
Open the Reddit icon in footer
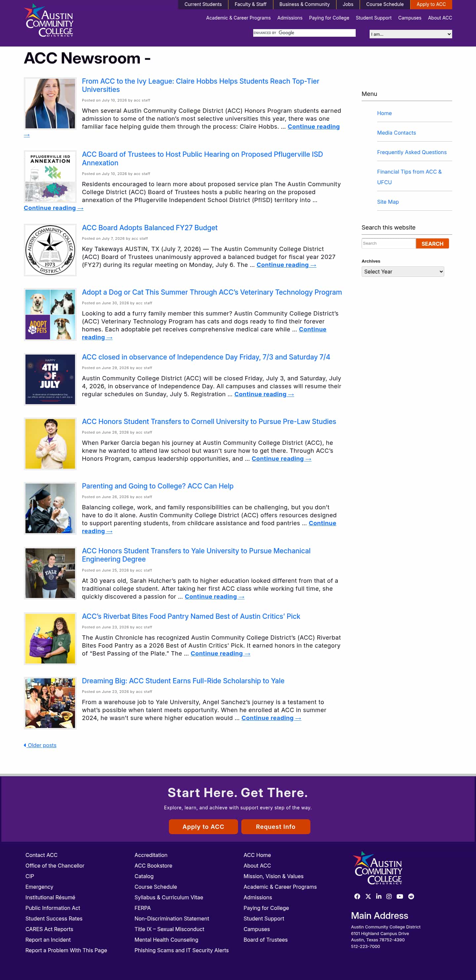coord(411,896)
